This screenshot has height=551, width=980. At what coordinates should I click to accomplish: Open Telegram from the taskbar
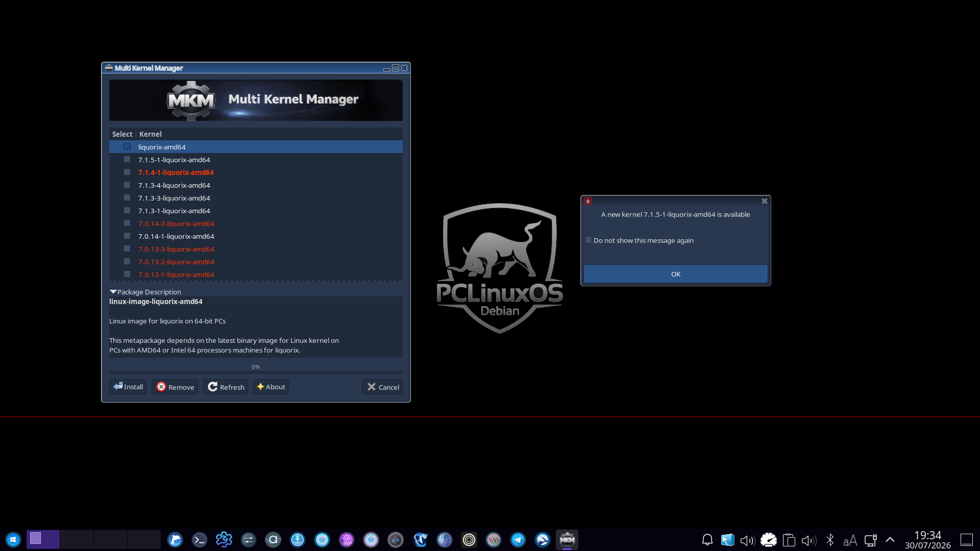518,540
